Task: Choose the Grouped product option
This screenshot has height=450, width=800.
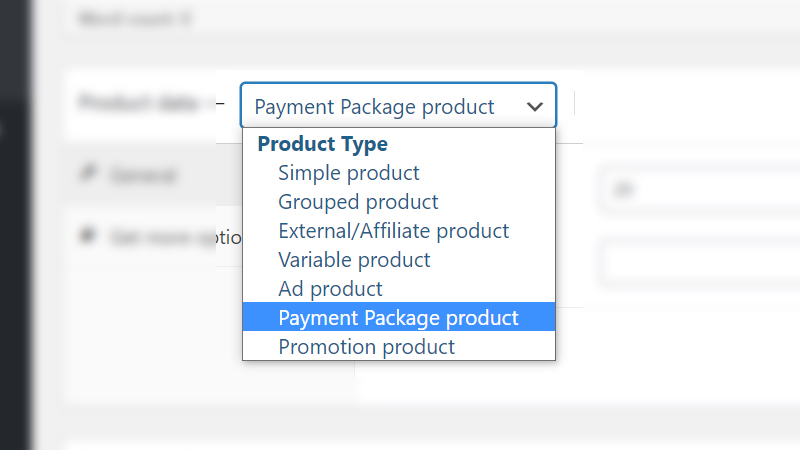Action: click(x=358, y=202)
